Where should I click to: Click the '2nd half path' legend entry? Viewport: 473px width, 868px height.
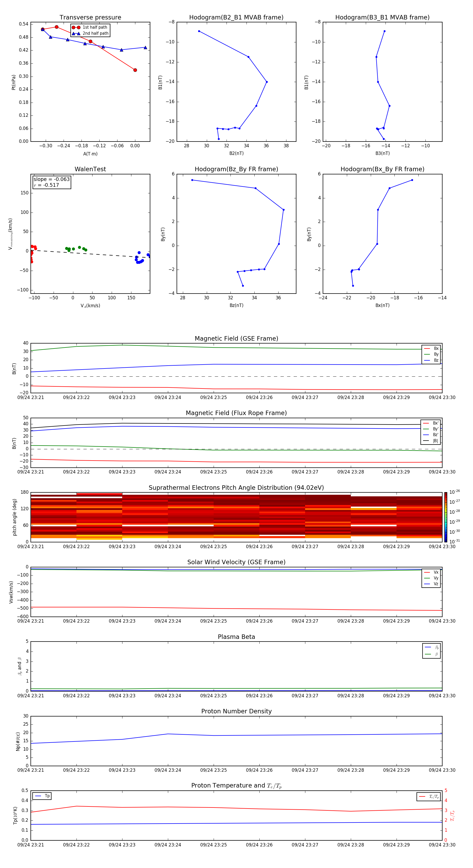[90, 33]
